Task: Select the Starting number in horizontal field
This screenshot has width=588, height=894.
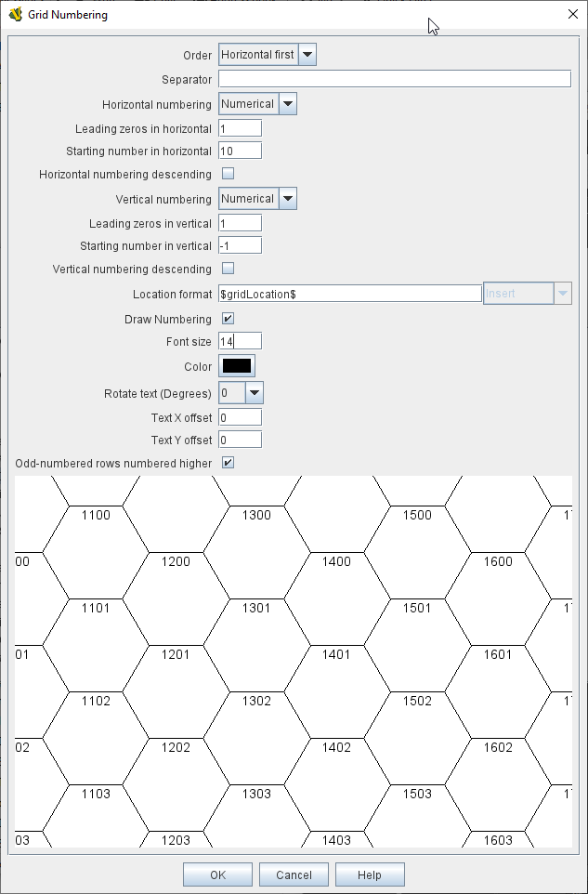Action: [240, 151]
